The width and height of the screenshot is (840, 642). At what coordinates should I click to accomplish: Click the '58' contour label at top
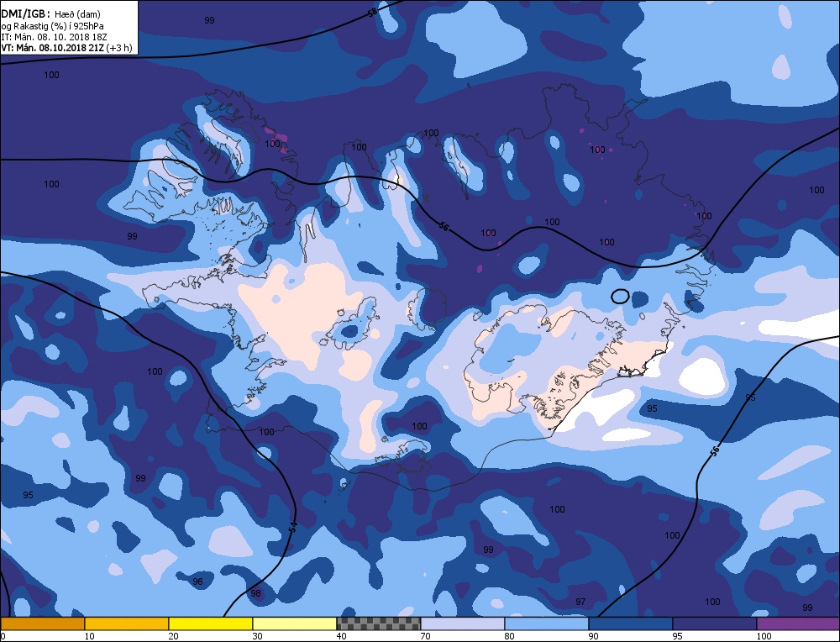point(373,13)
